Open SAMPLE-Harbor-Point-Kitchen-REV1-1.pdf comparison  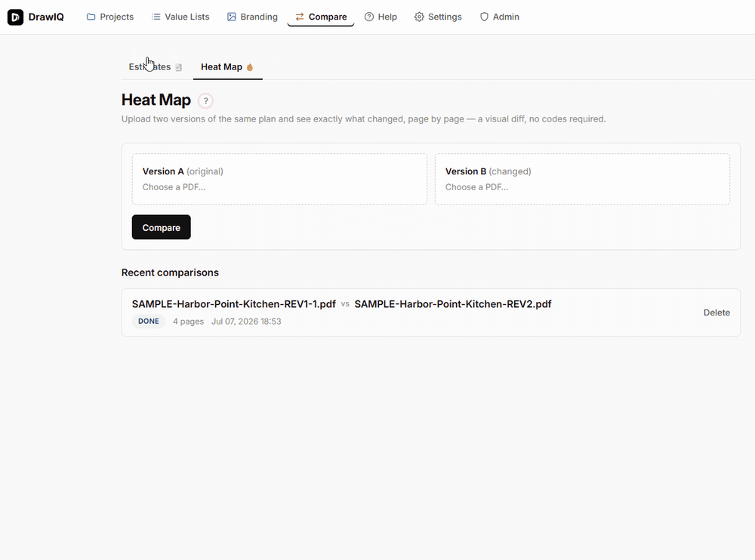pyautogui.click(x=233, y=304)
